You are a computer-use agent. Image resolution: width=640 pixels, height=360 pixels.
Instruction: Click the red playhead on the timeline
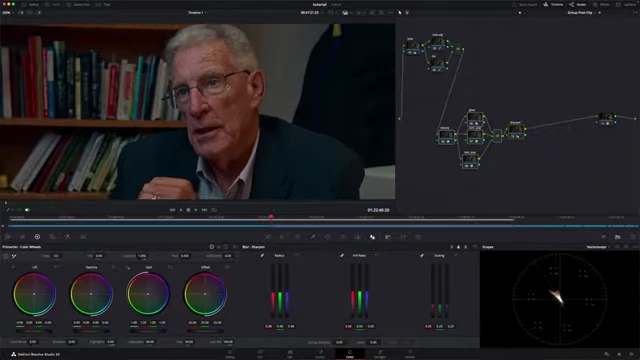271,217
